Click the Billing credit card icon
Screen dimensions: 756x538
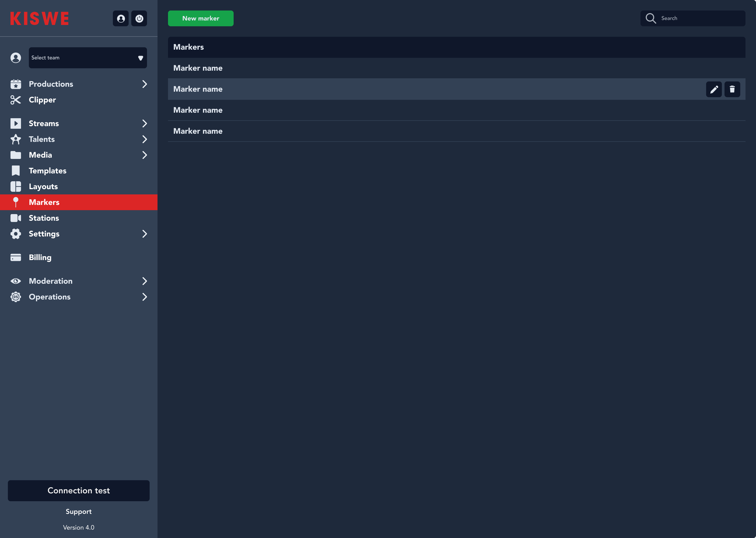click(15, 257)
